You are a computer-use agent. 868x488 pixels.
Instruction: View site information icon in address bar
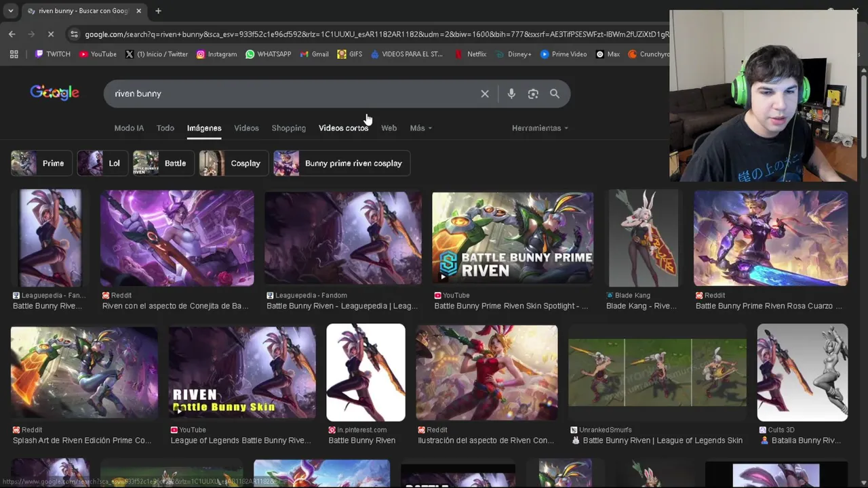click(x=74, y=34)
